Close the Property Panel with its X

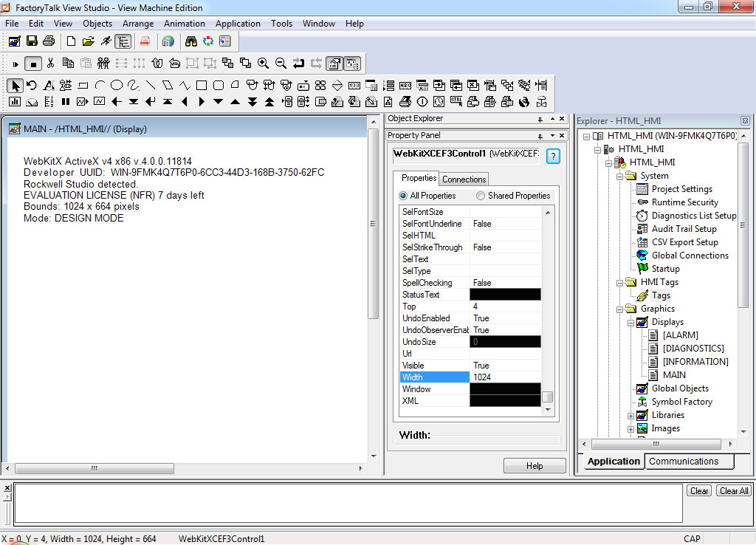pos(562,136)
